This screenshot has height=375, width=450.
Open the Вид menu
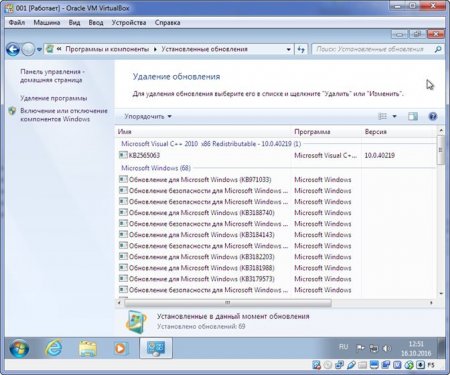74,23
